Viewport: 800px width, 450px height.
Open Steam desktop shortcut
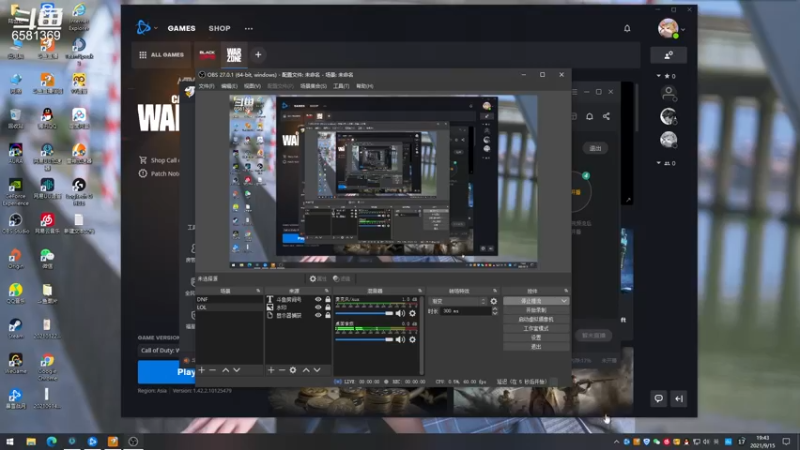point(15,328)
